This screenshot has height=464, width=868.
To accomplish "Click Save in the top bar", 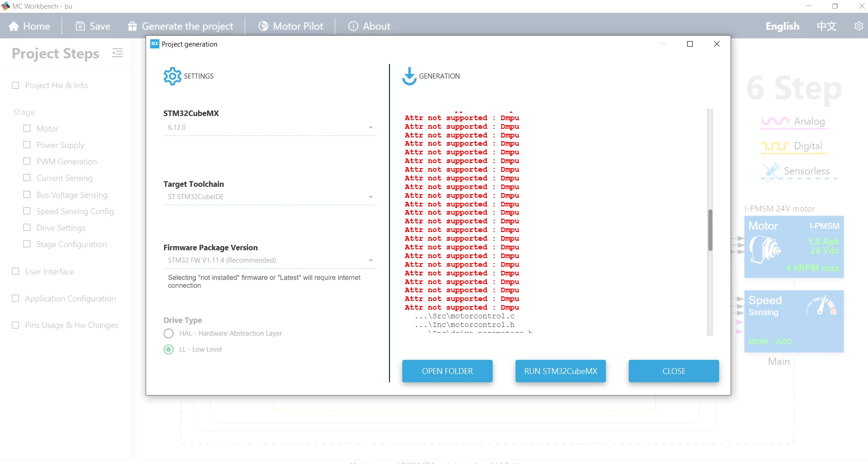I will [x=93, y=26].
